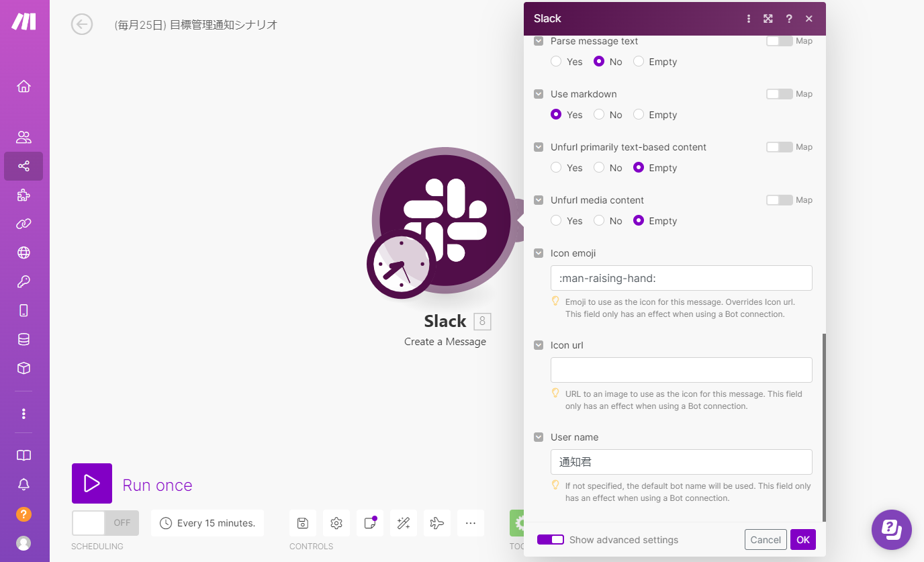Image resolution: width=924 pixels, height=562 pixels.
Task: Click the Cancel button
Action: (766, 540)
